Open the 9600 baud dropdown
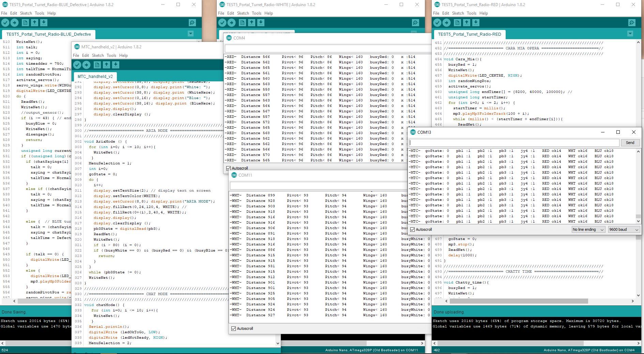The image size is (644, 354). click(x=624, y=230)
